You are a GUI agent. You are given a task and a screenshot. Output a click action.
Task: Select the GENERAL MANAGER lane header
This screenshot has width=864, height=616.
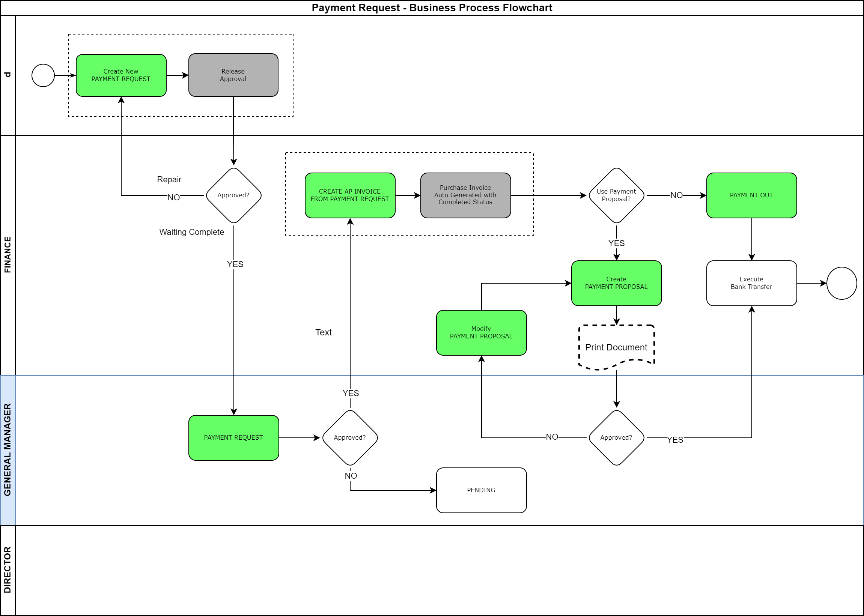8,450
